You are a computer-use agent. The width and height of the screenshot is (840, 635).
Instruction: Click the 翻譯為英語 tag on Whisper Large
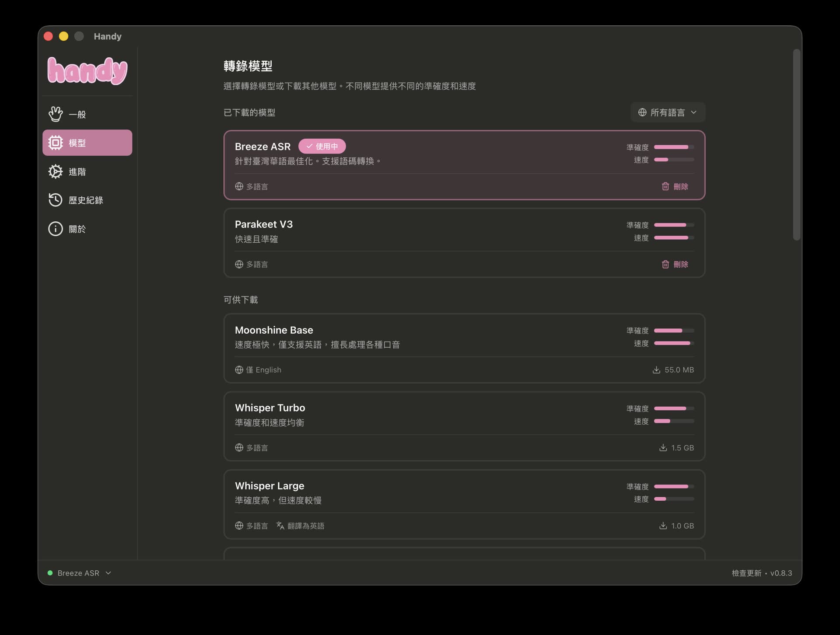301,526
